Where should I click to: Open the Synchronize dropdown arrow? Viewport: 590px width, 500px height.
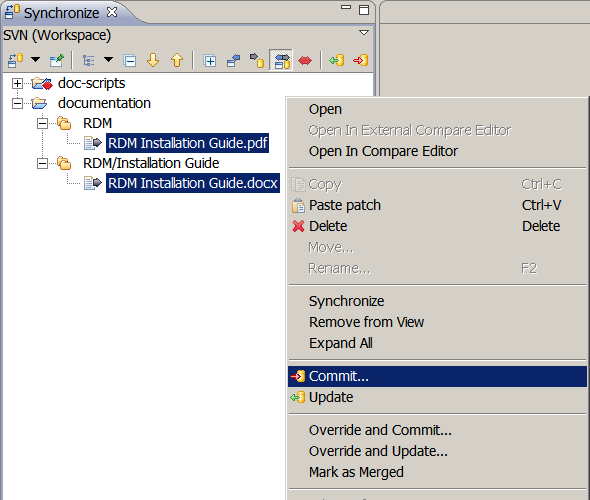tap(35, 59)
